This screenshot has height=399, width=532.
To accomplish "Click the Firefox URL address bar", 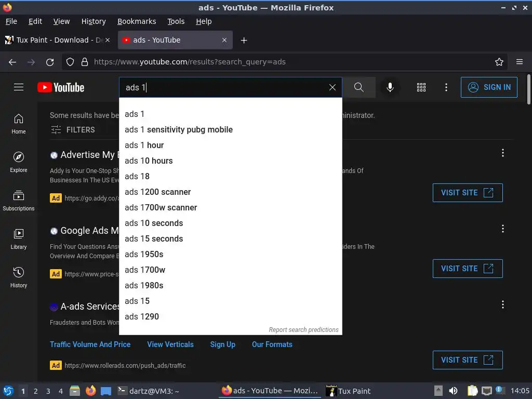I will click(x=285, y=62).
